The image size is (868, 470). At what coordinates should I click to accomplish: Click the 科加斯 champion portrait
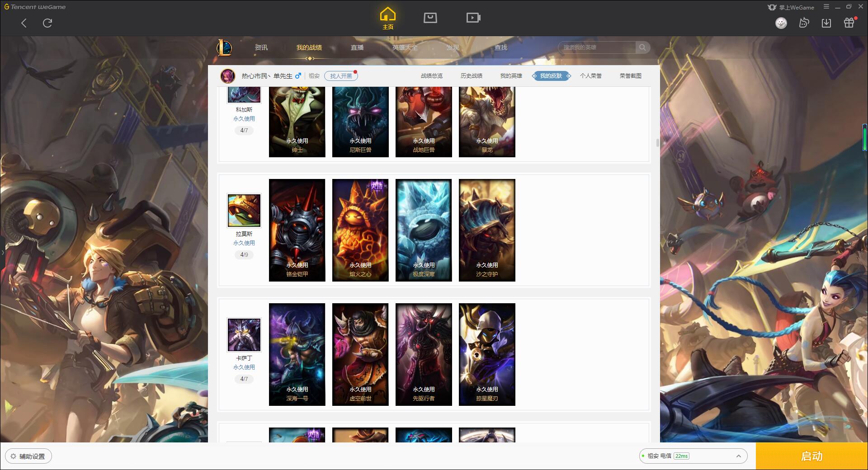coord(244,94)
